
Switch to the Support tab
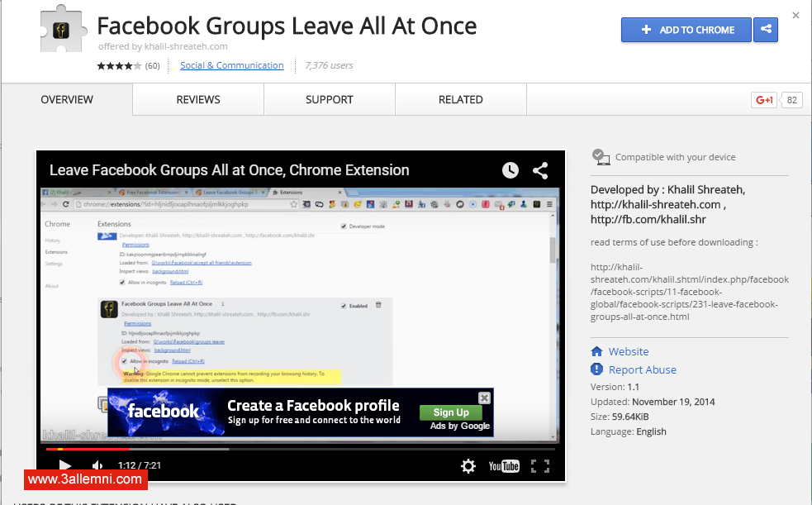point(329,100)
